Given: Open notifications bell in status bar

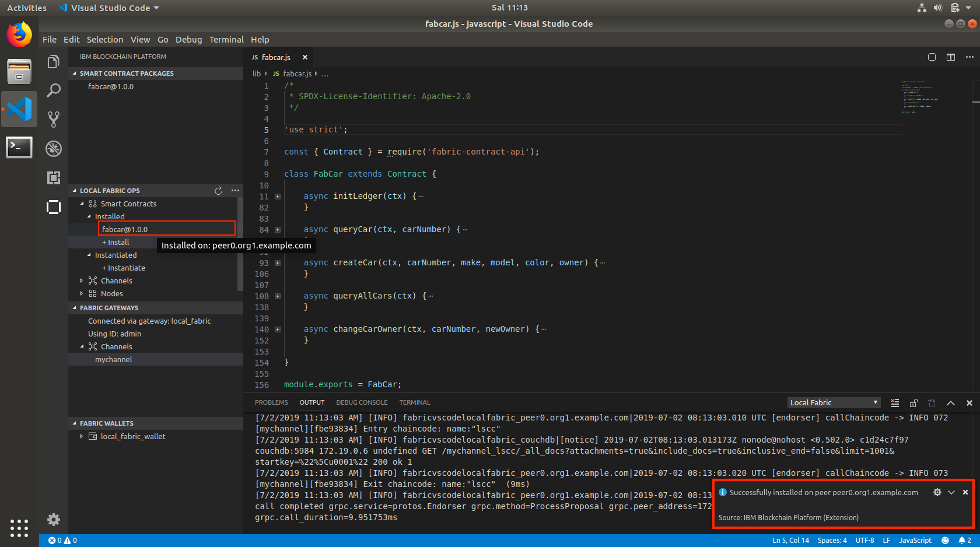Looking at the screenshot, I should click(965, 541).
